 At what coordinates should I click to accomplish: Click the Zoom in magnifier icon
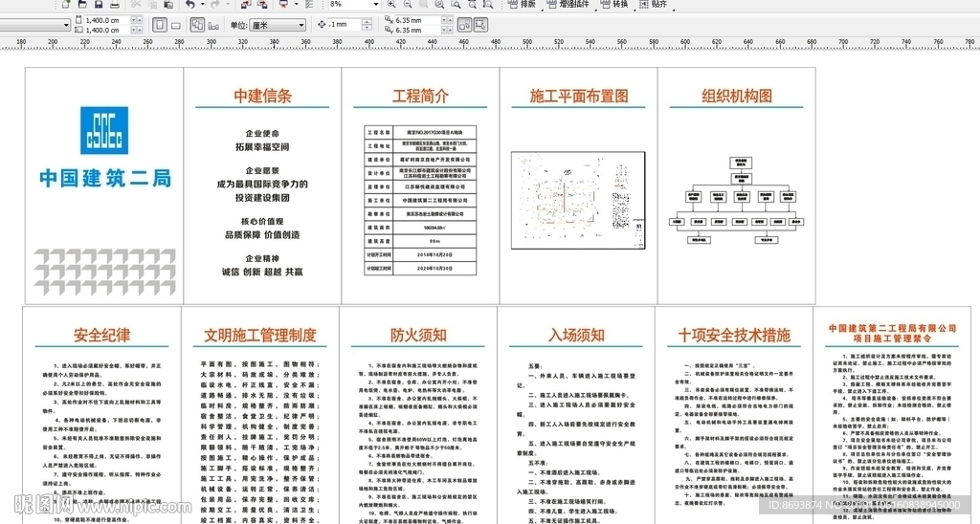click(391, 5)
